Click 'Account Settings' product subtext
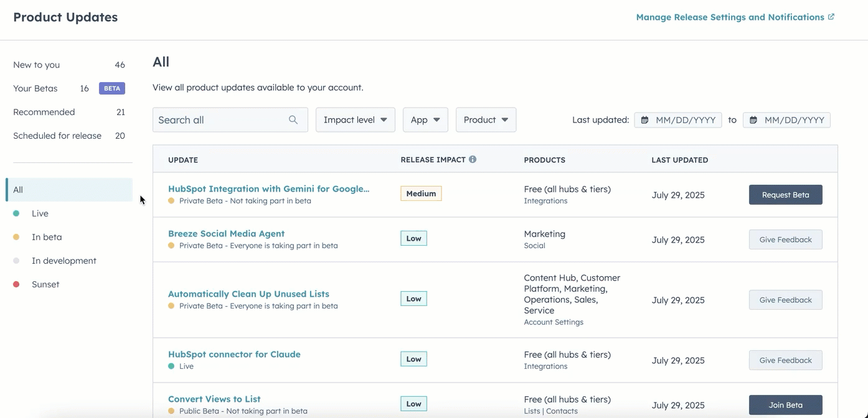This screenshot has height=418, width=868. pyautogui.click(x=554, y=322)
